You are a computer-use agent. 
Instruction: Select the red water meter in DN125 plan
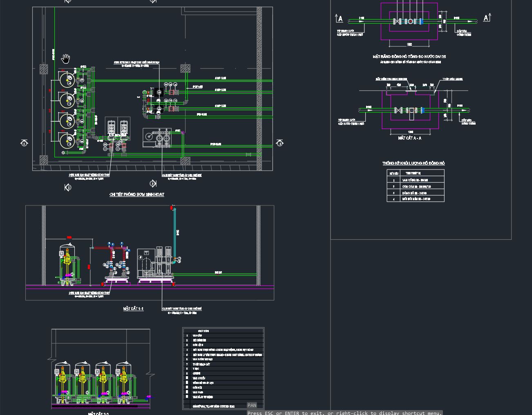[x=410, y=21]
